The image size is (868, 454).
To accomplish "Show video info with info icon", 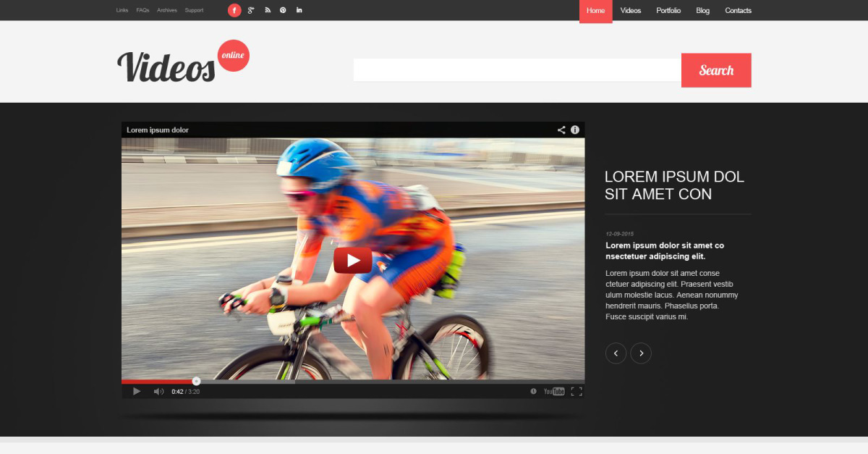I will [x=575, y=130].
